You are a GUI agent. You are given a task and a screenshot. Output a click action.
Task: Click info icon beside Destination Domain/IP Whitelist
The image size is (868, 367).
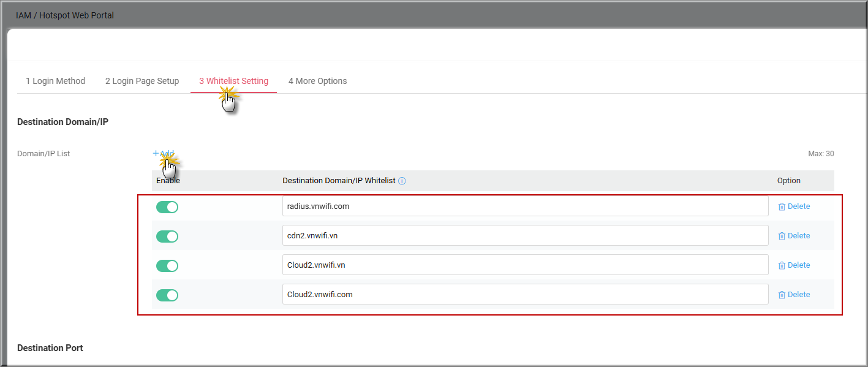point(402,181)
